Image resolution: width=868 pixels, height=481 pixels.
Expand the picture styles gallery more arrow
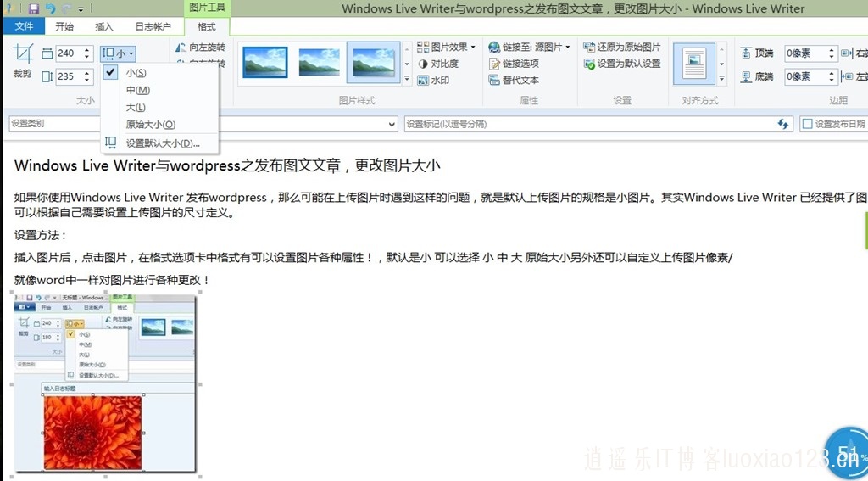tap(407, 79)
